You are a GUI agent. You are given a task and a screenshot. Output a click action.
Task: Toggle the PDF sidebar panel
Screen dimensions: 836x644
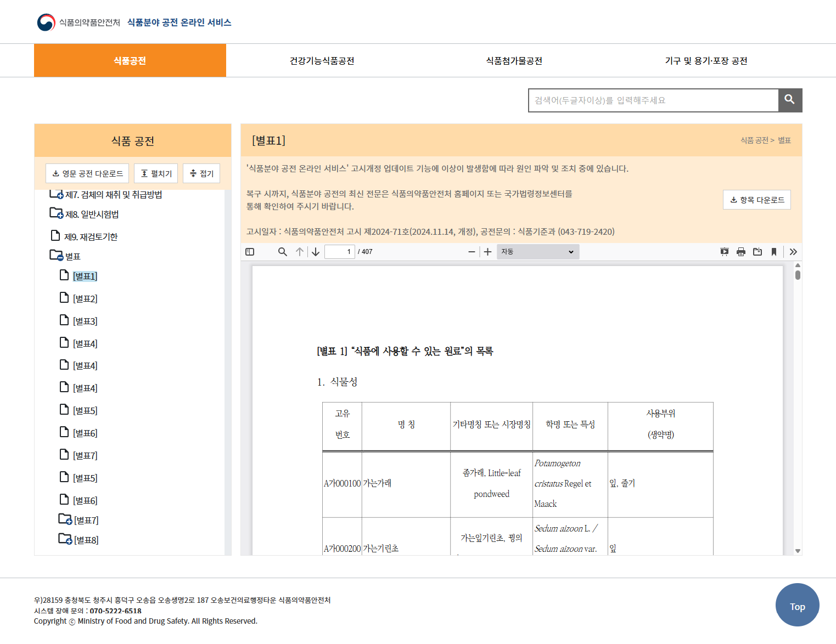point(250,252)
